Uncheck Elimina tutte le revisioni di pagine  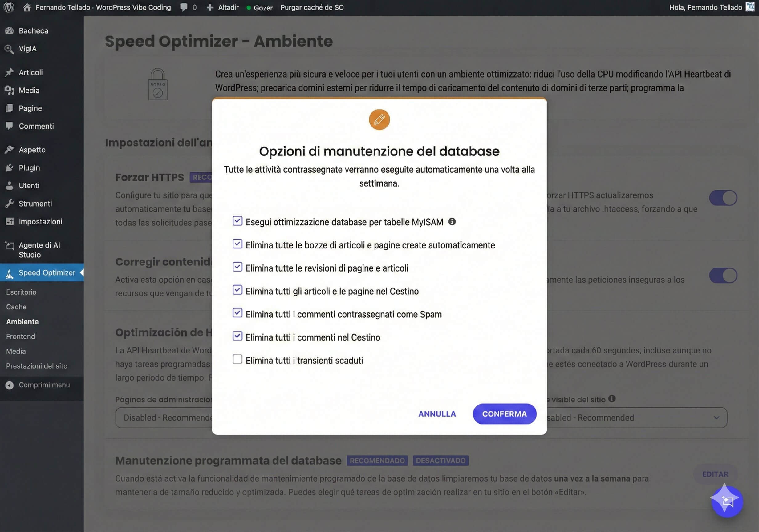tap(237, 267)
